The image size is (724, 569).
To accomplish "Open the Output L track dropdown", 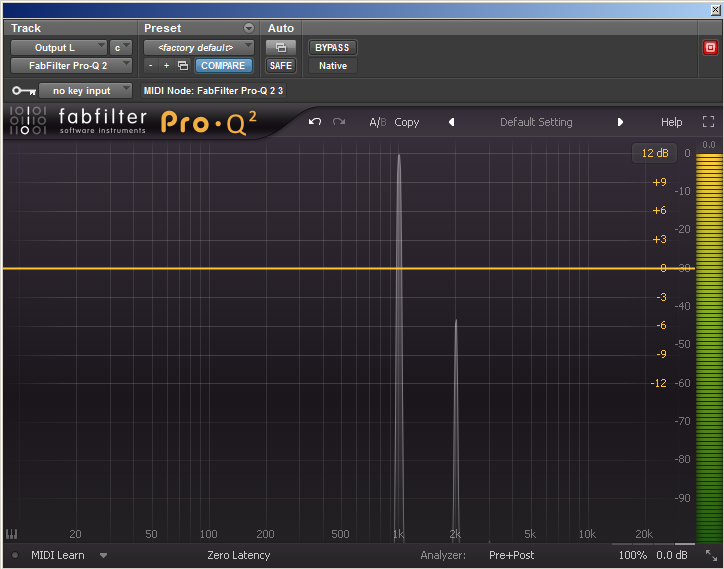I will pos(59,48).
